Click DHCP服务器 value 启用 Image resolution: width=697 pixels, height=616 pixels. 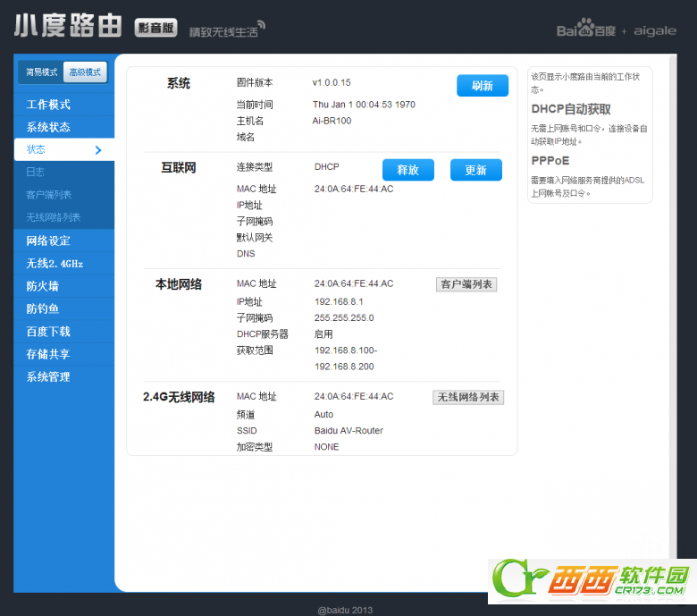click(323, 334)
